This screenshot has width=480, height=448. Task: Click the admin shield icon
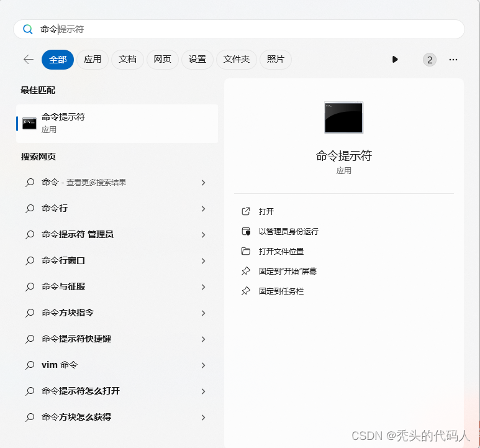246,232
